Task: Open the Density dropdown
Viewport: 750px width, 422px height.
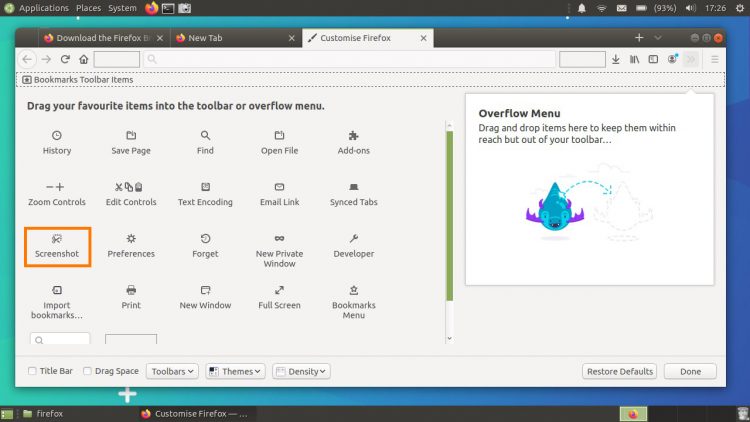Action: [x=301, y=371]
